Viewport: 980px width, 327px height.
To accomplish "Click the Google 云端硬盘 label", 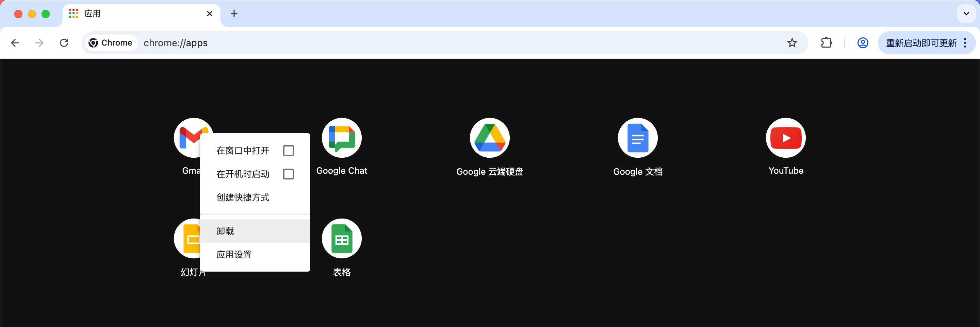I will (490, 171).
